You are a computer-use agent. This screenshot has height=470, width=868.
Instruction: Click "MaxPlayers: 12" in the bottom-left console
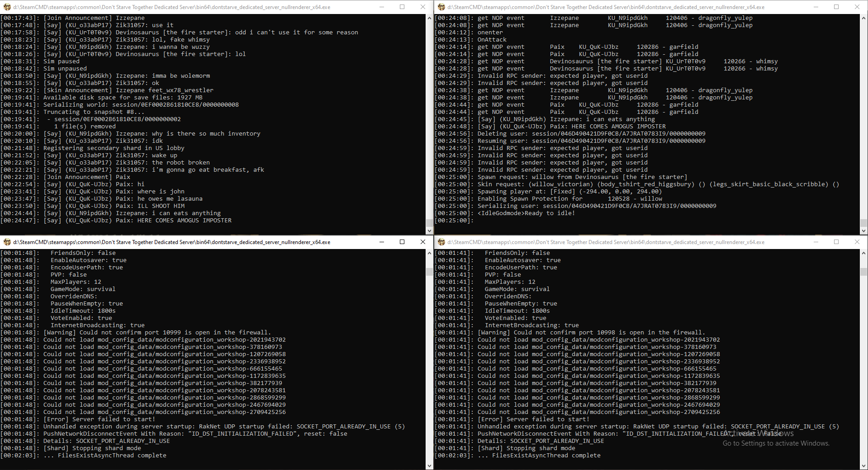click(x=76, y=282)
